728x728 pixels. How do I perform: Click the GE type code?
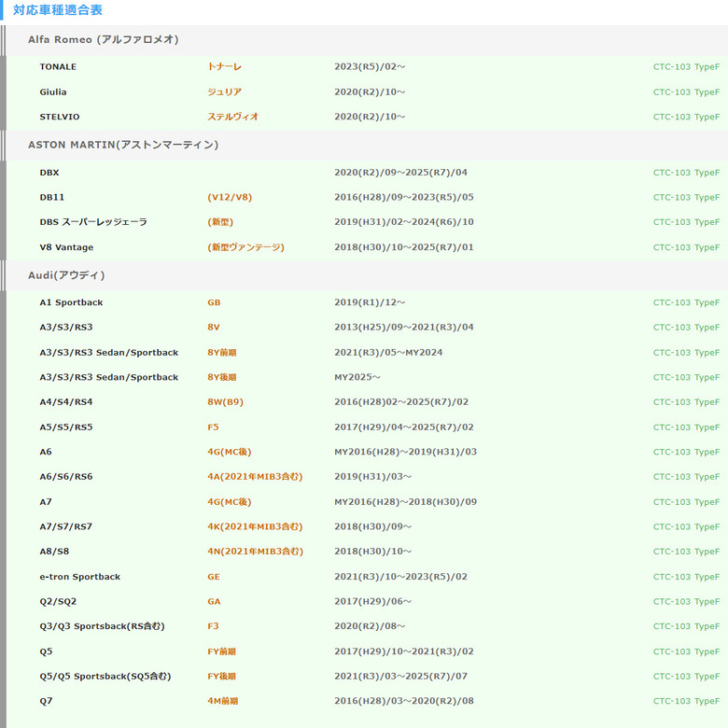pyautogui.click(x=214, y=577)
